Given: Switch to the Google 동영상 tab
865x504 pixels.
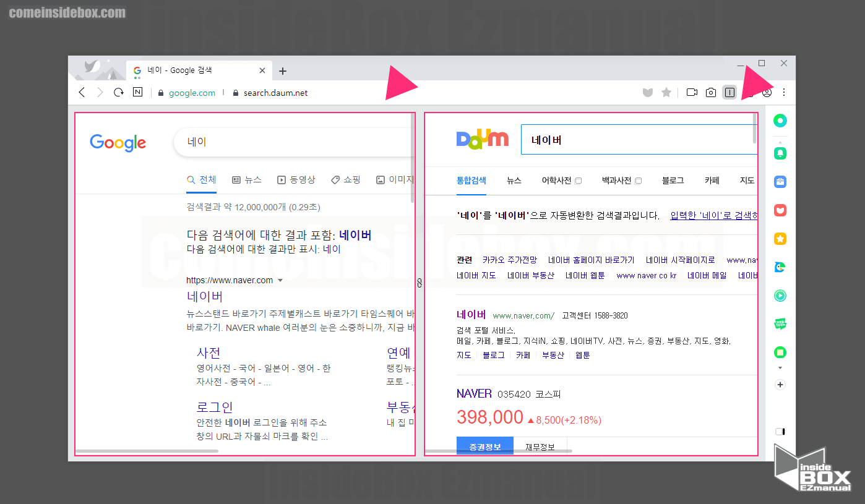Looking at the screenshot, I should pos(296,180).
